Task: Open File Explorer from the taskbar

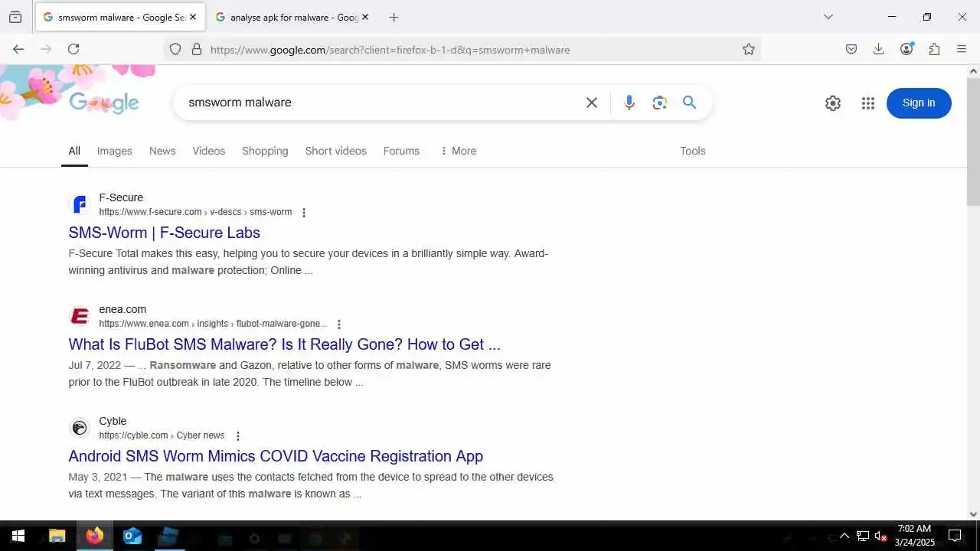Action: pyautogui.click(x=57, y=536)
